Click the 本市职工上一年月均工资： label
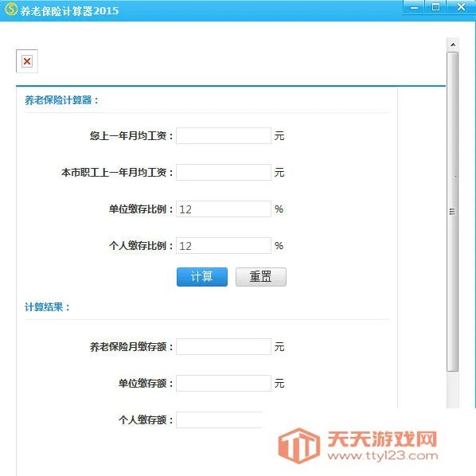The width and height of the screenshot is (476, 476). (x=117, y=173)
